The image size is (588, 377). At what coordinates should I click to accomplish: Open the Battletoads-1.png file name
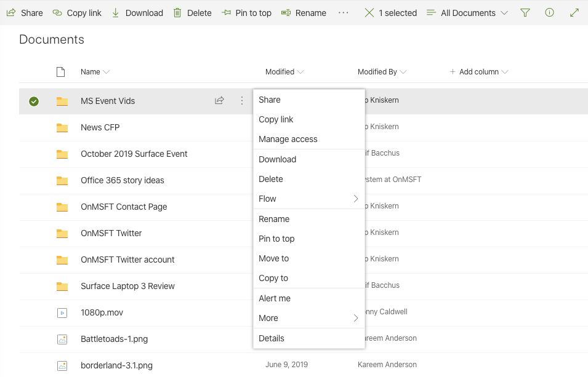pyautogui.click(x=114, y=339)
